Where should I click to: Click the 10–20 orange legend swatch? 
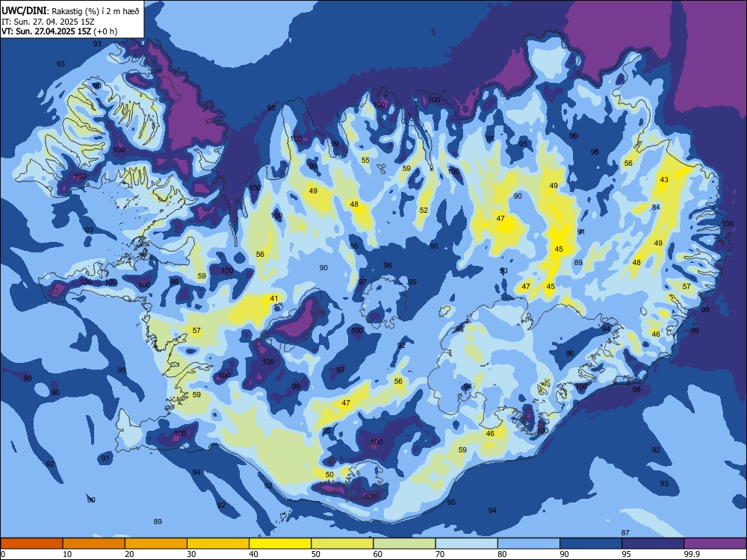94,544
